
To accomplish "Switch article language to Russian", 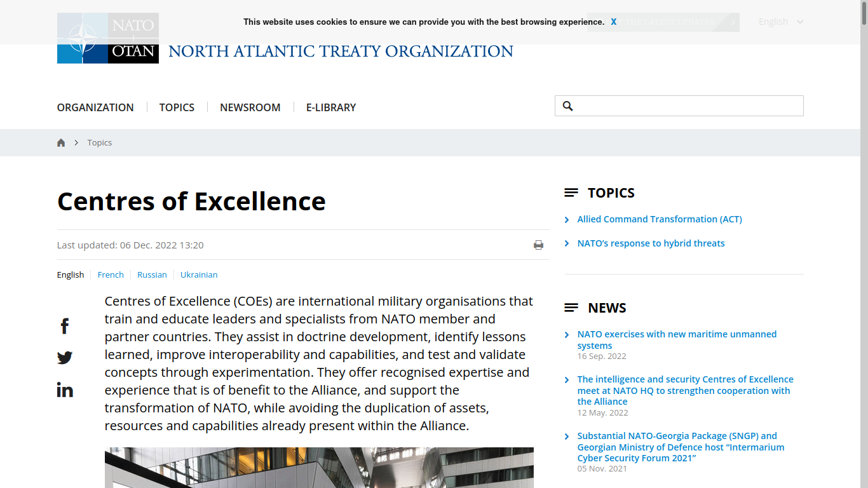I will [152, 275].
